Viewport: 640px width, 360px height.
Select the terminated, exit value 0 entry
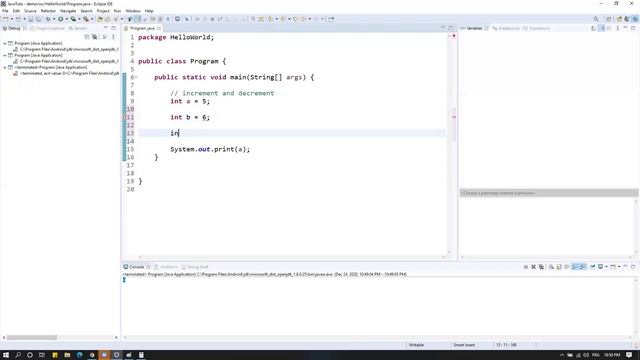click(x=67, y=73)
